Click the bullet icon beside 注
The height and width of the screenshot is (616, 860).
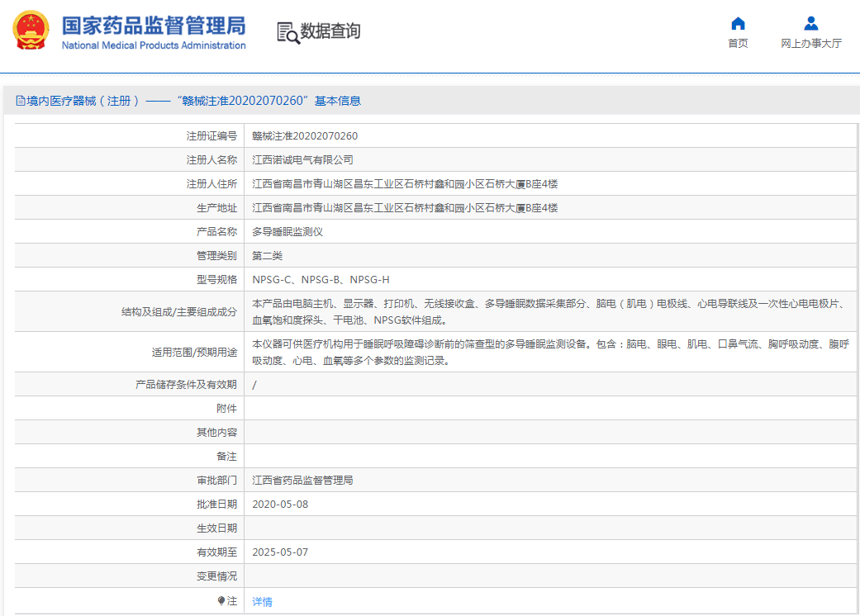click(x=221, y=601)
